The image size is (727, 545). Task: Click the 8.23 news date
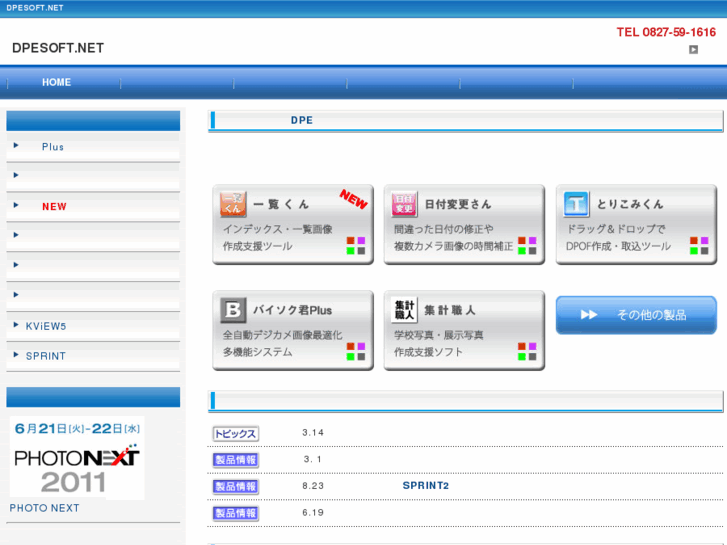tap(313, 486)
